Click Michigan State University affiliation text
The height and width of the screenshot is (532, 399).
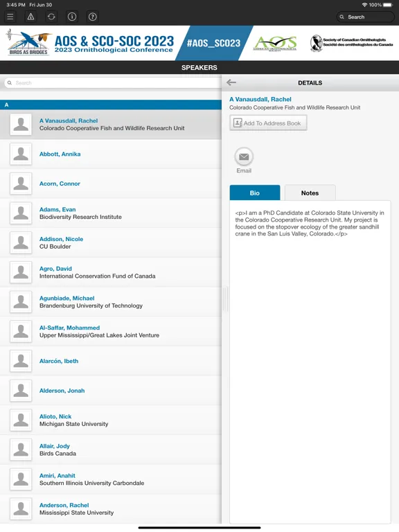tap(73, 424)
